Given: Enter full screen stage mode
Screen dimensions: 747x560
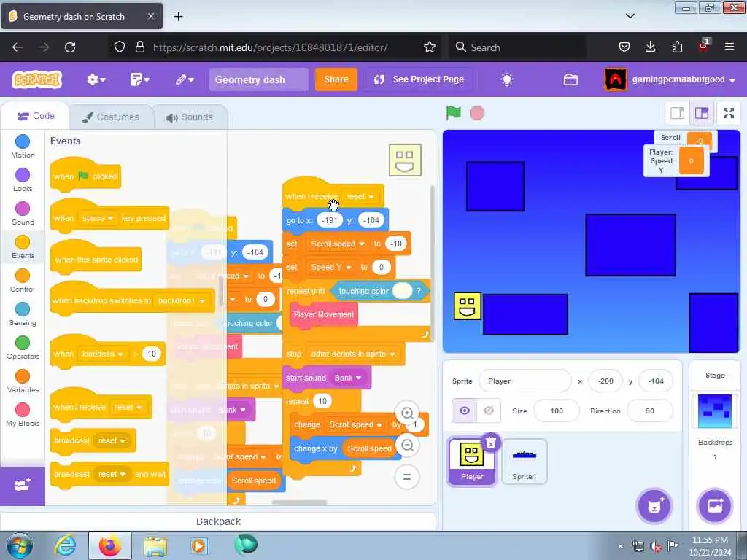Looking at the screenshot, I should 729,113.
